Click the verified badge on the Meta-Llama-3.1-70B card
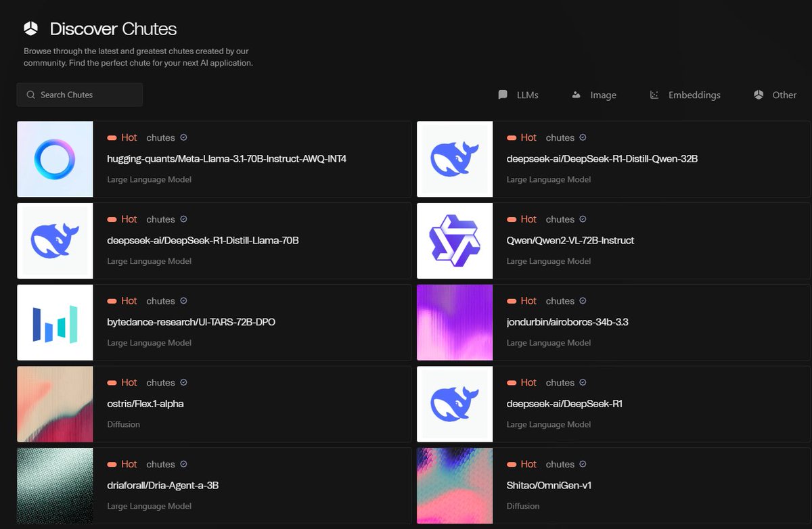This screenshot has height=529, width=812. 183,137
